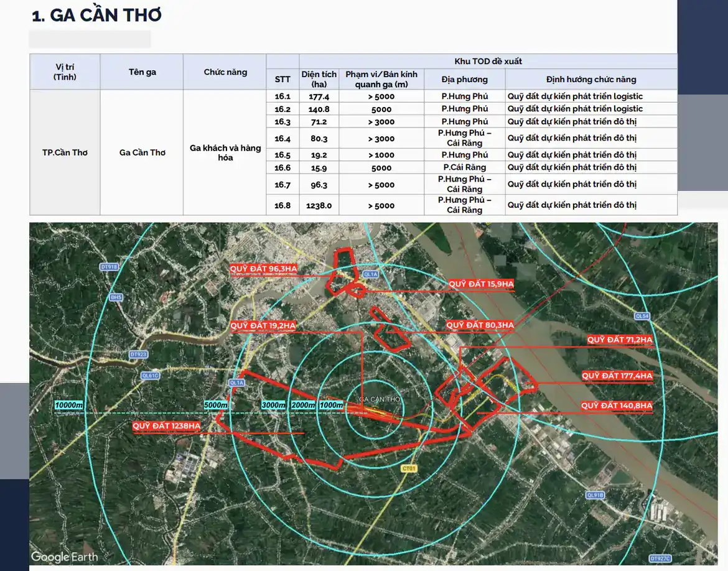Image resolution: width=728 pixels, height=571 pixels.
Task: Select the "Ga Cần Thơ" table cell
Action: pyautogui.click(x=142, y=152)
